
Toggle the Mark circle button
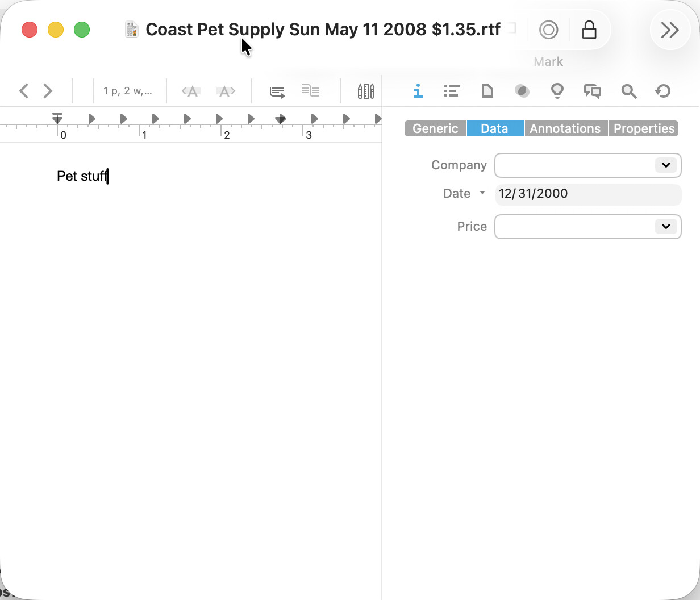point(548,30)
